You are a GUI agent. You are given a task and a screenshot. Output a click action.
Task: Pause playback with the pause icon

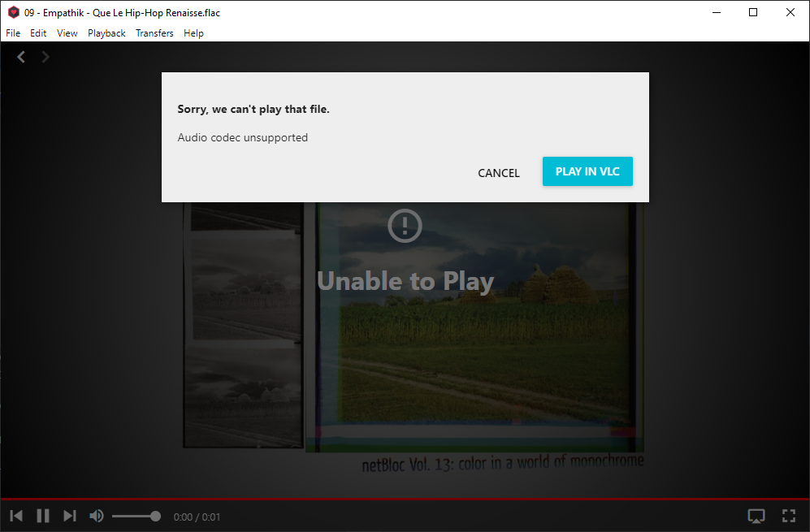click(x=43, y=516)
